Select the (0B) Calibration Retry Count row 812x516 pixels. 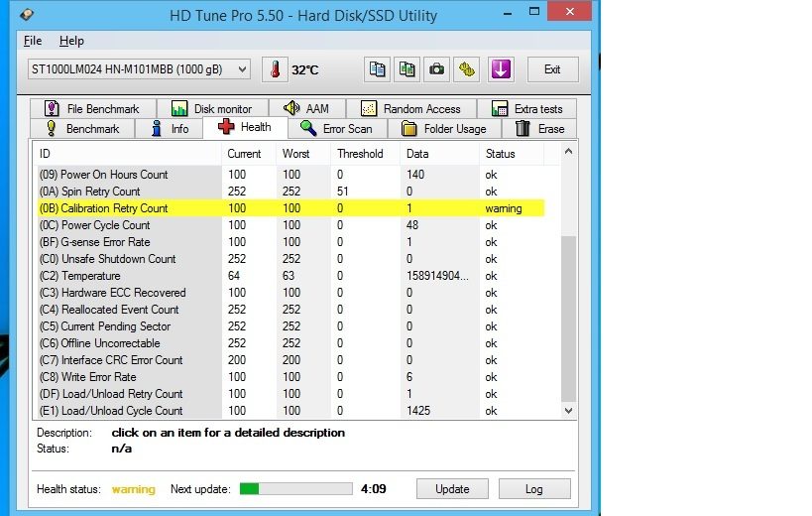(290, 208)
